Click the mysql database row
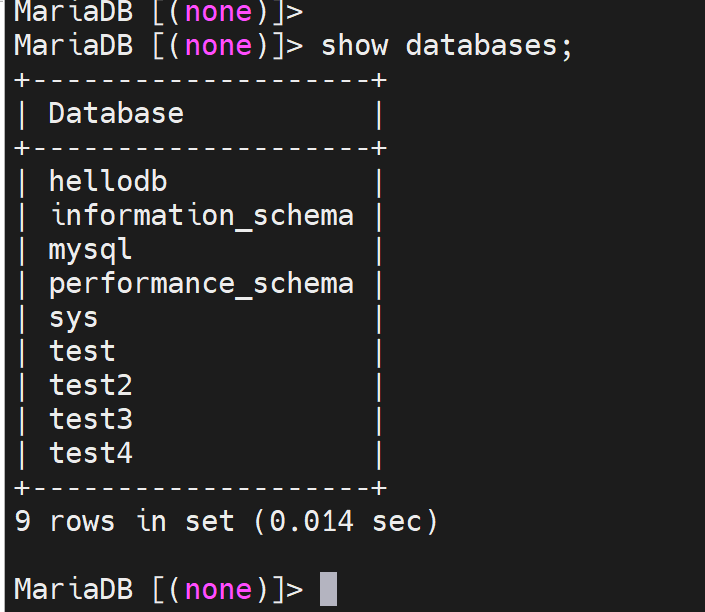 point(90,249)
